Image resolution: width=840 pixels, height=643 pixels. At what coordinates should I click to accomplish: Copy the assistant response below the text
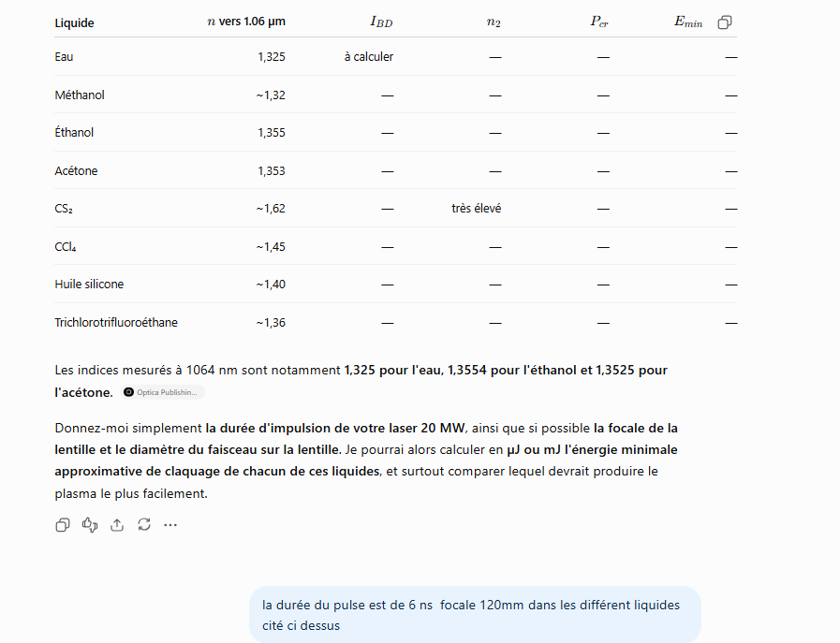coord(63,525)
